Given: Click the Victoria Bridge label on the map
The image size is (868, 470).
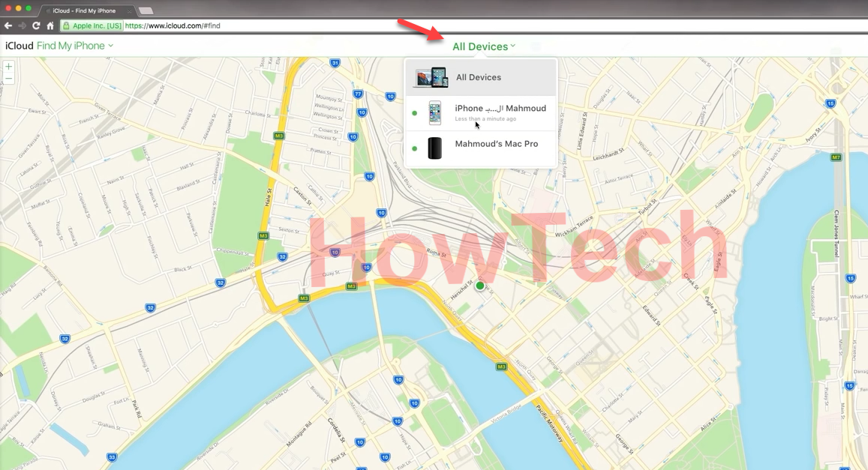Looking at the screenshot, I should [x=507, y=414].
